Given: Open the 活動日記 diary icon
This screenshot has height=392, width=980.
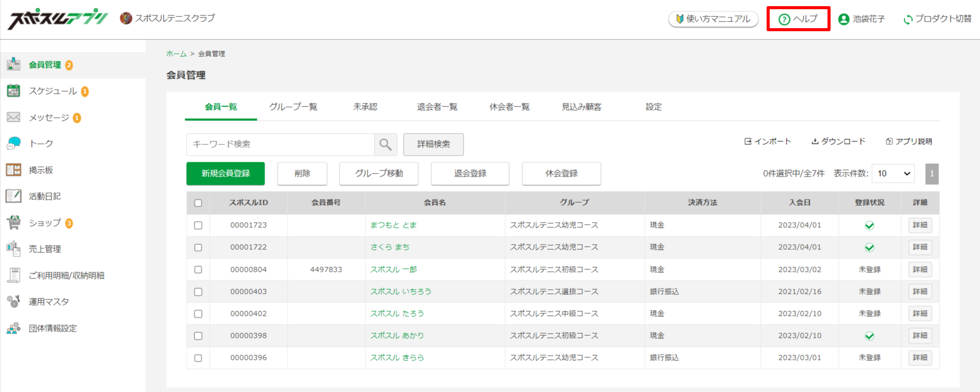Looking at the screenshot, I should [x=13, y=196].
